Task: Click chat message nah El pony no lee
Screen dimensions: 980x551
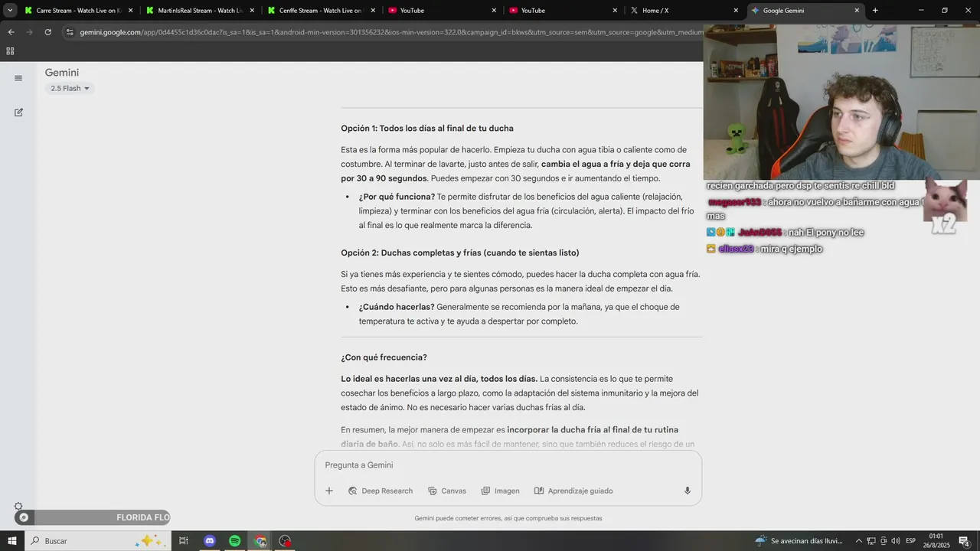Action: (786, 233)
